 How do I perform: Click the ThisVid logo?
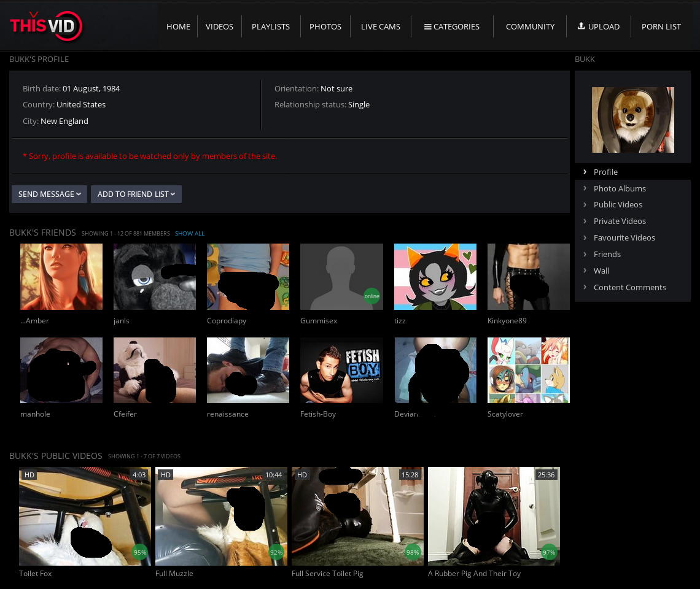(x=46, y=26)
